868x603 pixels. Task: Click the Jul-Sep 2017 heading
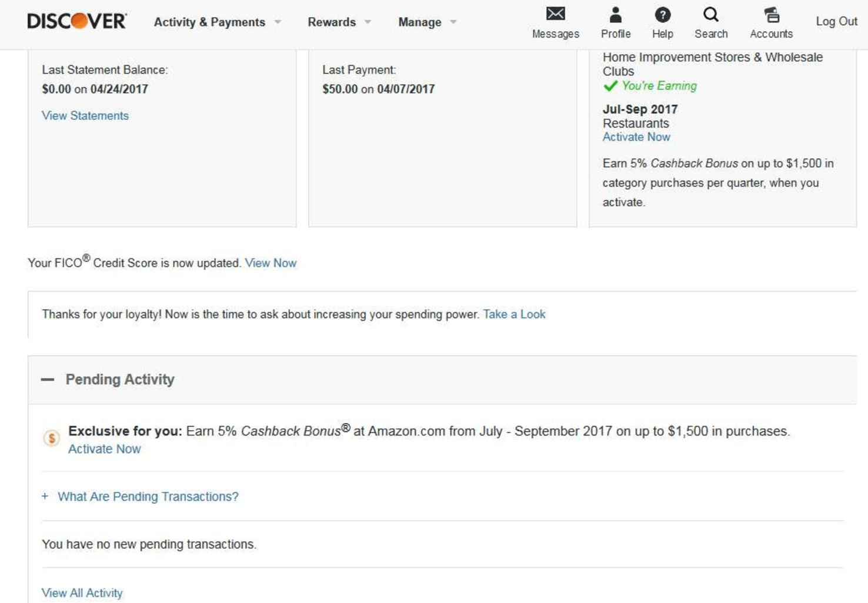pos(640,109)
